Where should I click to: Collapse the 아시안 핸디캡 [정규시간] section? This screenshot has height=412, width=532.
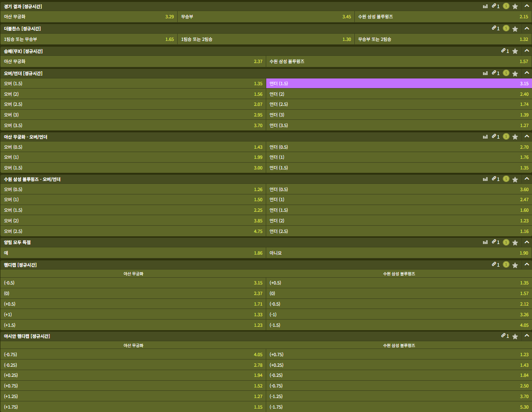[526, 336]
